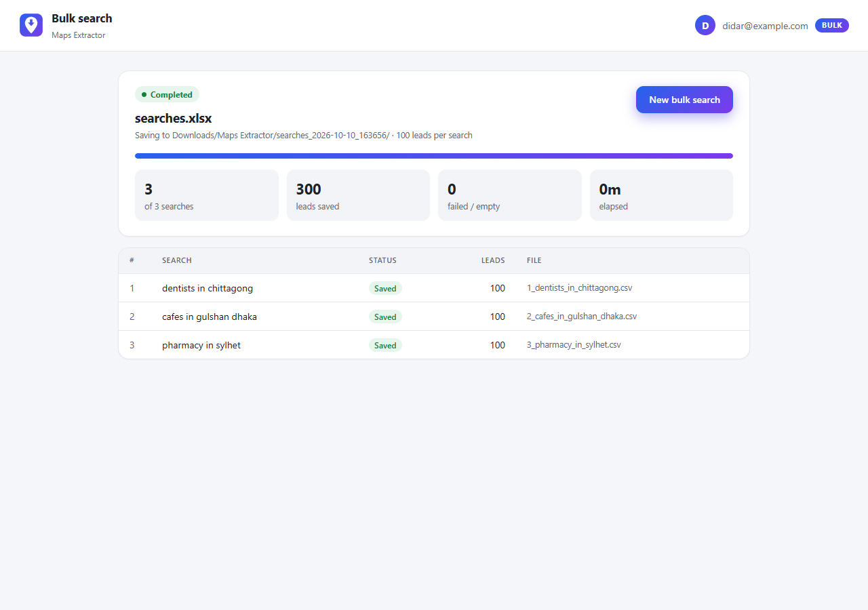The image size is (868, 610).
Task: Click the leads count 100 for pharmacy row
Action: [498, 345]
